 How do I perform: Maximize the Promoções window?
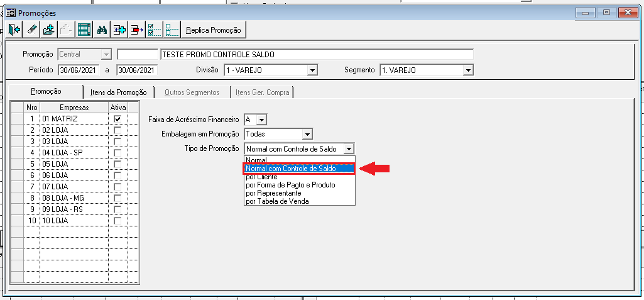pos(606,13)
